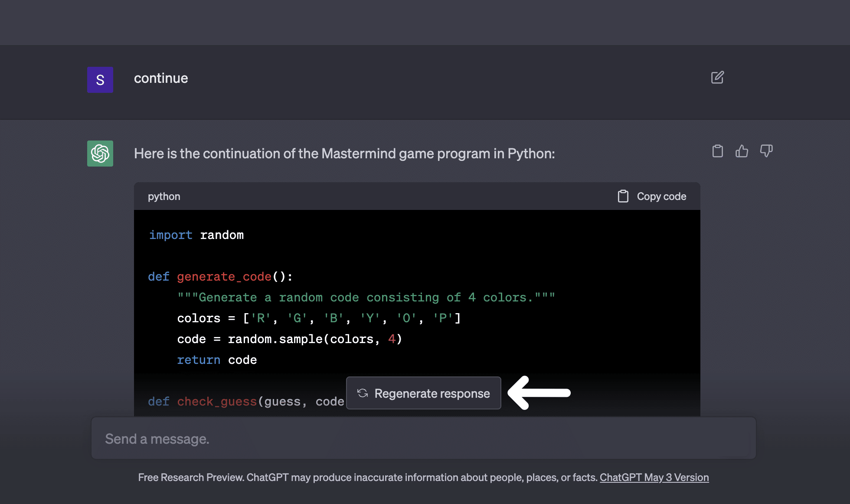
Task: Click the 'colors = [...]' code line
Action: coord(319,318)
